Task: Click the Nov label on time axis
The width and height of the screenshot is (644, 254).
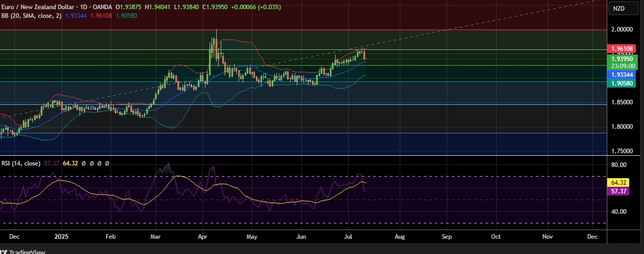Action: (x=548, y=237)
